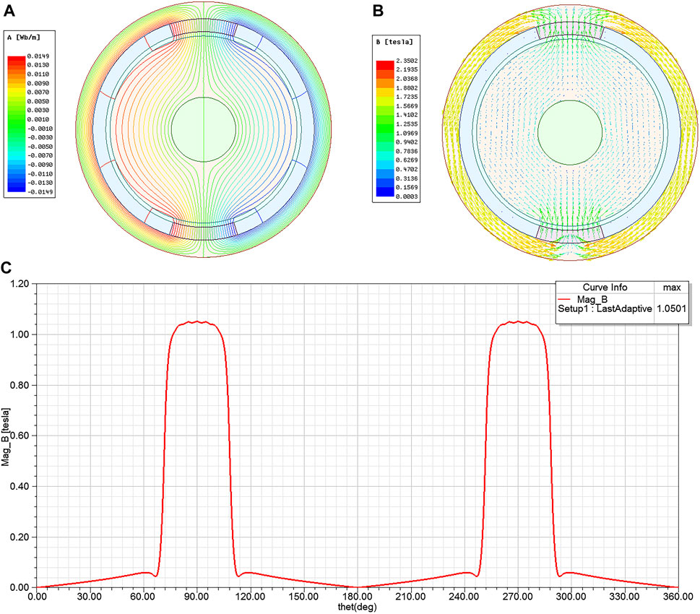Click the -0.0090 legend value
This screenshot has width=700, height=614.
click(40, 165)
